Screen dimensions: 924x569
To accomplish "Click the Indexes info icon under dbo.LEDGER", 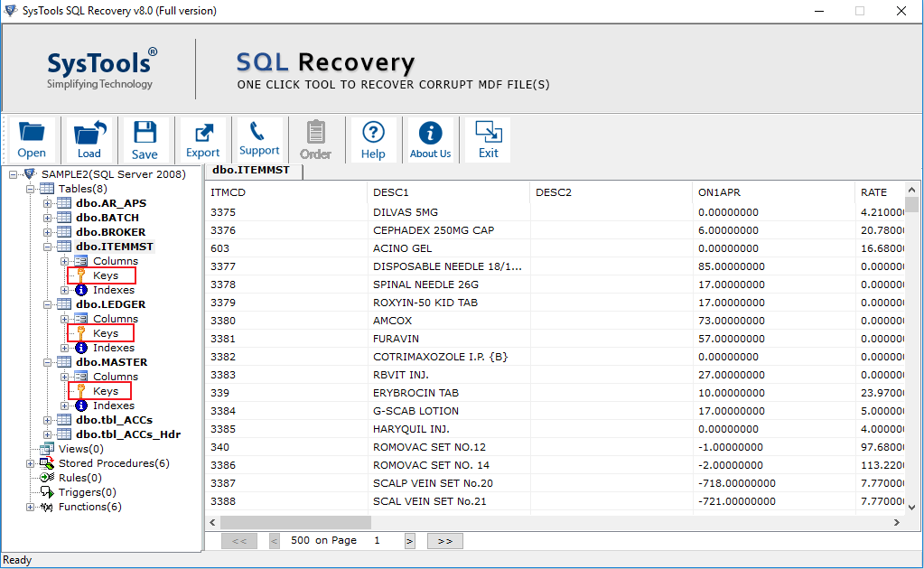I will [x=81, y=348].
